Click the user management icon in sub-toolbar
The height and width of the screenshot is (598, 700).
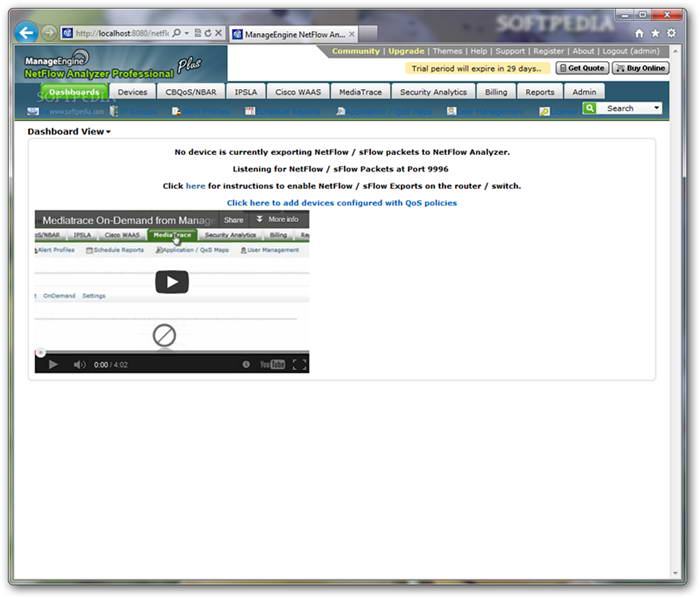click(451, 111)
